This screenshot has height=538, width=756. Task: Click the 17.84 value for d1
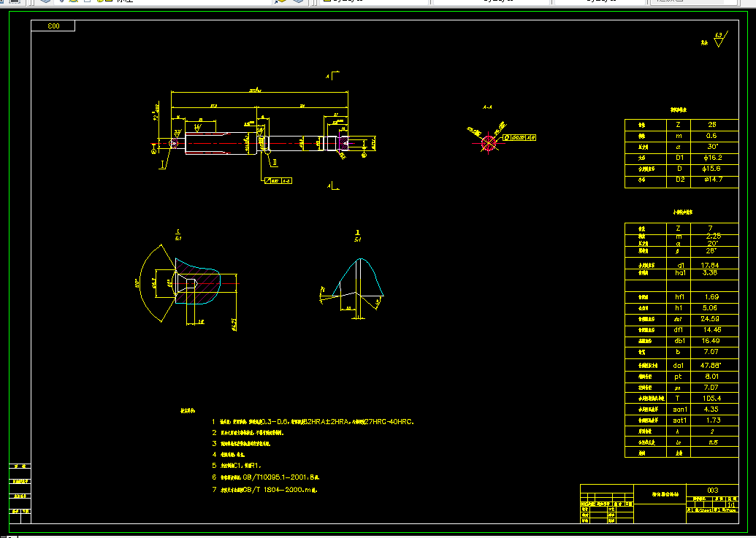point(711,265)
